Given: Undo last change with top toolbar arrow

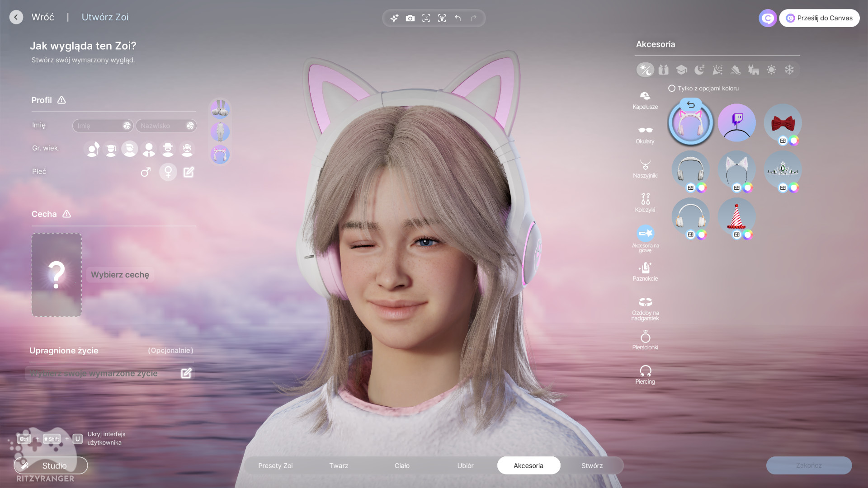Looking at the screenshot, I should 458,18.
